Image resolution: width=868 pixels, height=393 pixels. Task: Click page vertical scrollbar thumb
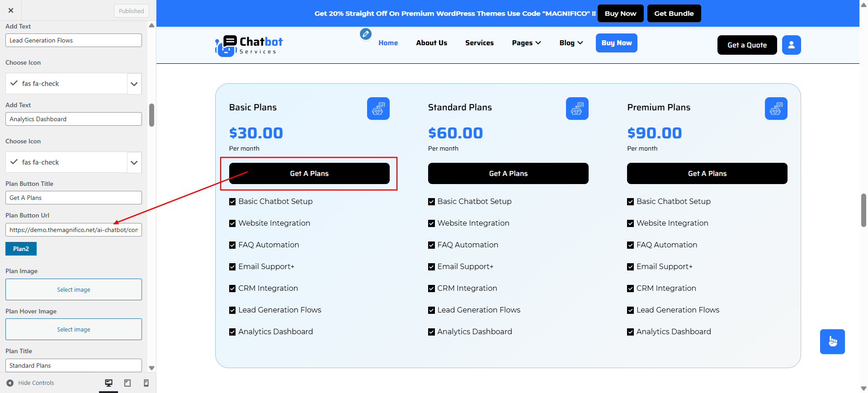pos(863,210)
